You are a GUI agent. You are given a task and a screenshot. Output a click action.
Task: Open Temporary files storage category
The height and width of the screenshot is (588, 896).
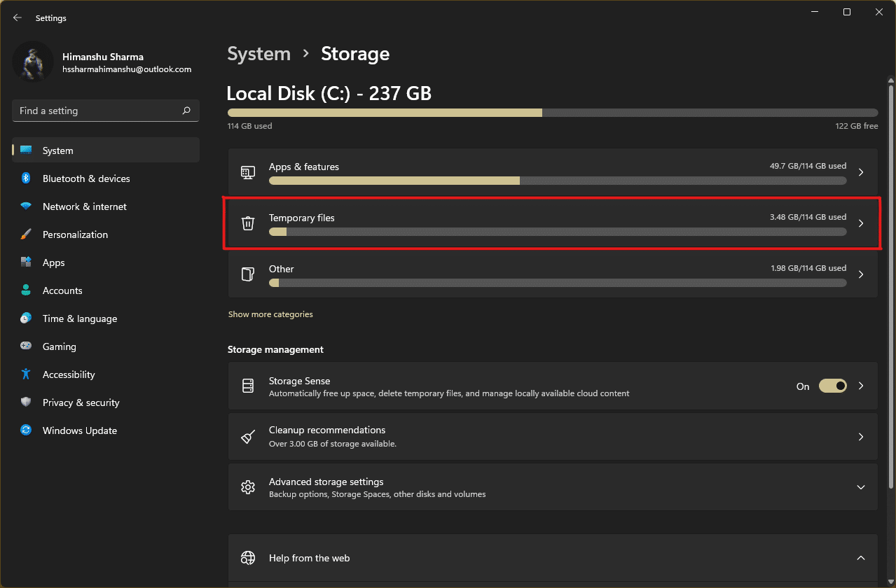(x=553, y=223)
